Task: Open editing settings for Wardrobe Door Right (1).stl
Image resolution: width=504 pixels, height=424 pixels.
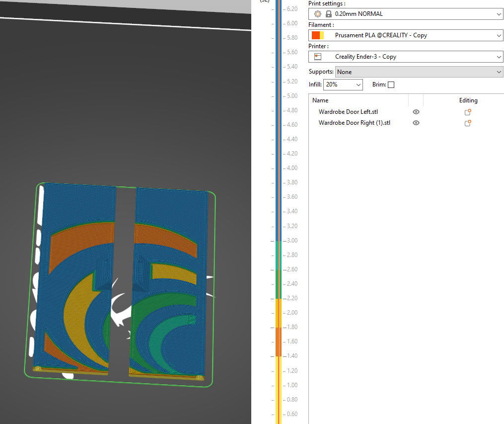Action: tap(467, 123)
